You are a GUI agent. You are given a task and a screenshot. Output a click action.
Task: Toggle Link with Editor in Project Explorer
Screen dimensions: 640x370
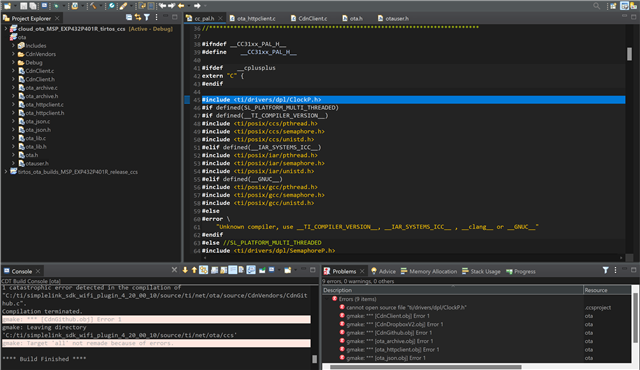tap(138, 17)
